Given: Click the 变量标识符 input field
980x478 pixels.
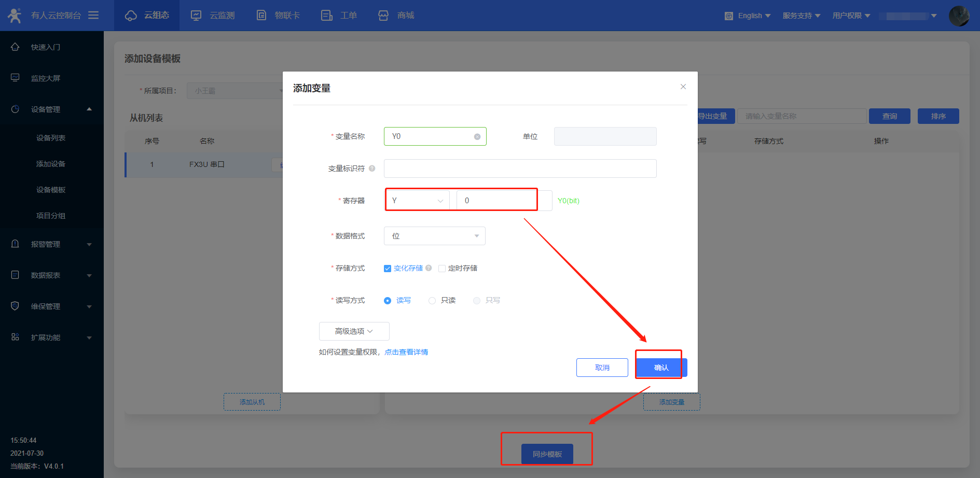Looking at the screenshot, I should (520, 168).
